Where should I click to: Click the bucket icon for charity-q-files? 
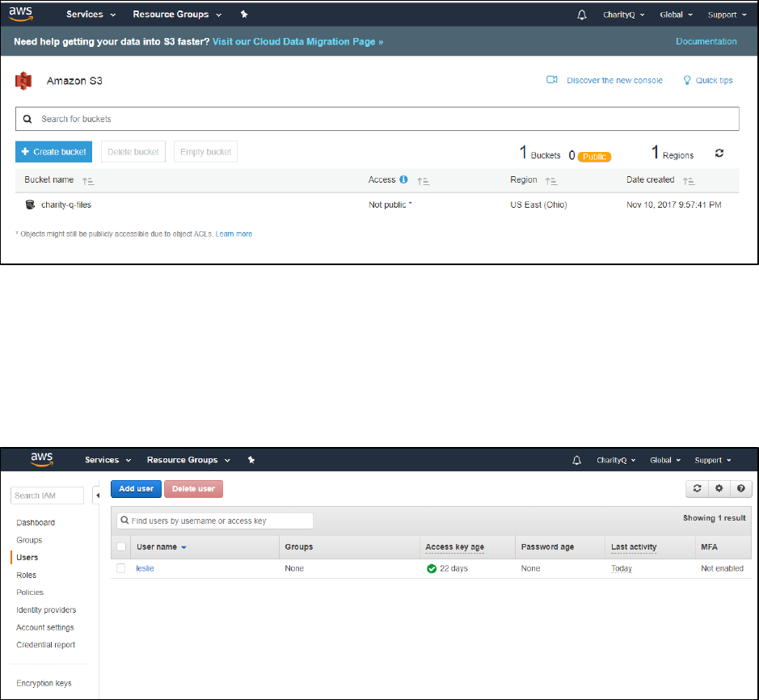point(30,205)
